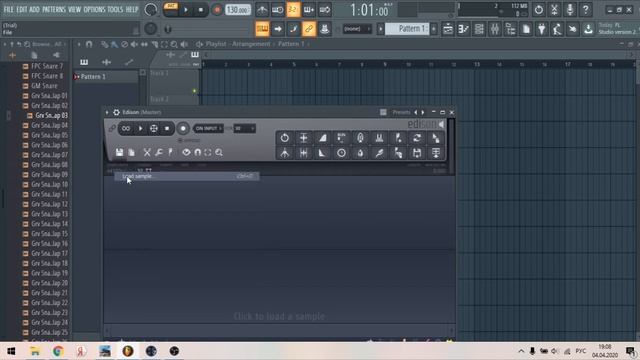Open the Mixer icon
This screenshot has height=360, width=640.
pos(495,29)
